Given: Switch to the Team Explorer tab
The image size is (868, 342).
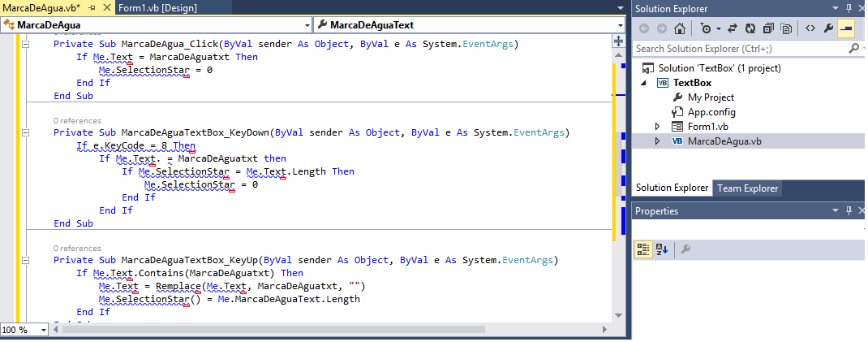Looking at the screenshot, I should click(x=747, y=188).
